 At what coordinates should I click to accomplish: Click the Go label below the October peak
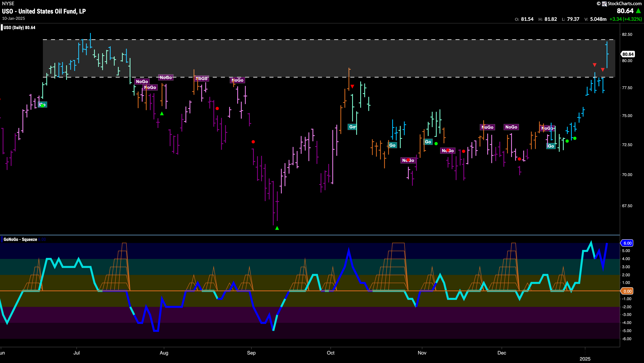352,127
